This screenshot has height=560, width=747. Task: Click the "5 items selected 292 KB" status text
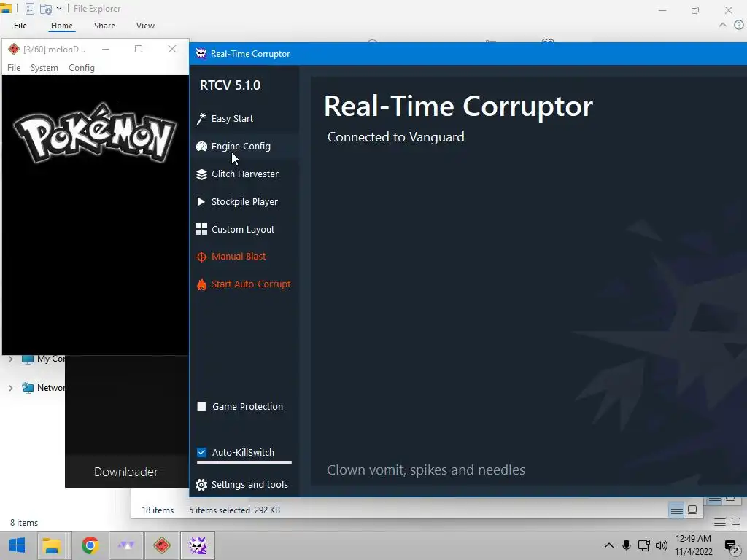coord(234,510)
